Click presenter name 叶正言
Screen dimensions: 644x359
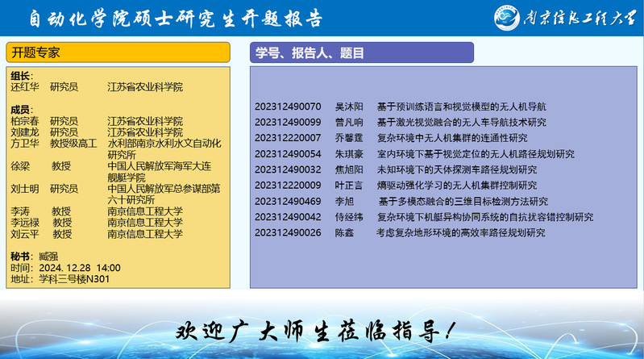coord(349,186)
